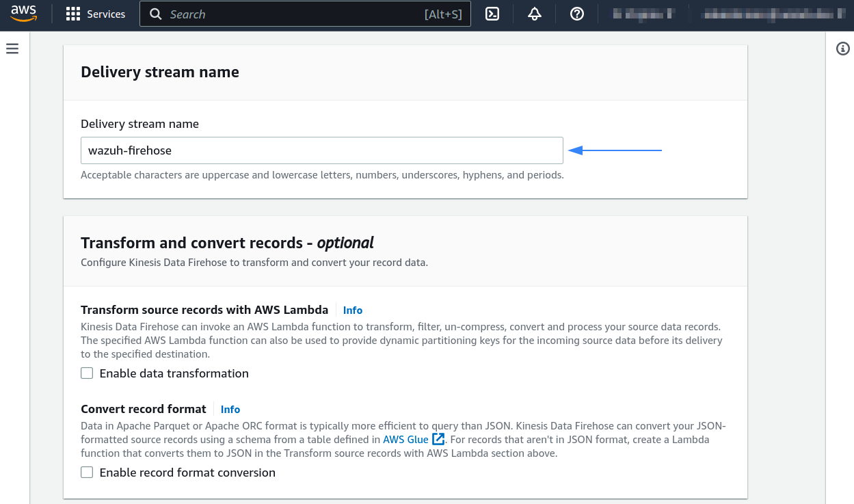
Task: Click the Services label in the top bar
Action: click(x=106, y=14)
